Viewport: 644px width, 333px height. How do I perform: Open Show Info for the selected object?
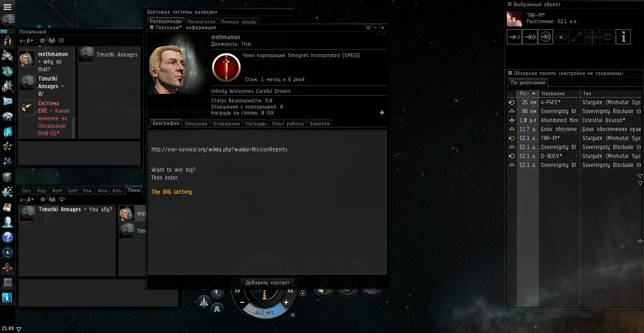(623, 37)
